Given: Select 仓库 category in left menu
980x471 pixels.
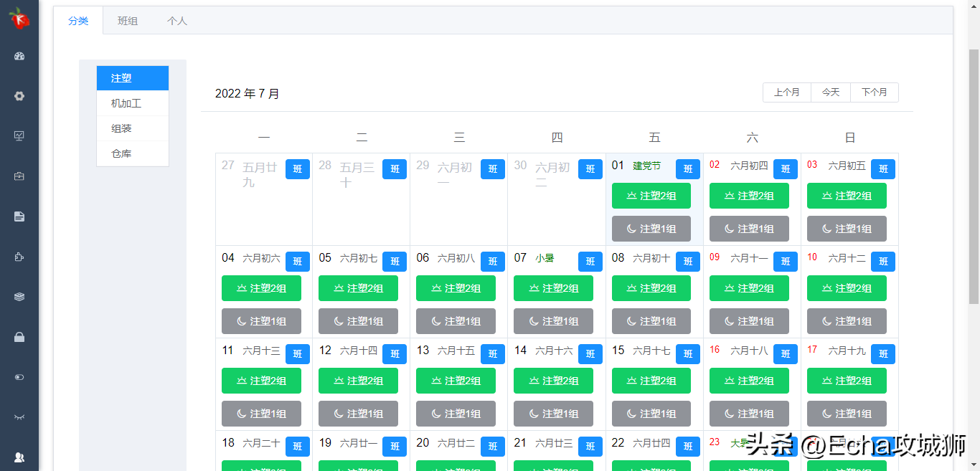Looking at the screenshot, I should (x=133, y=153).
